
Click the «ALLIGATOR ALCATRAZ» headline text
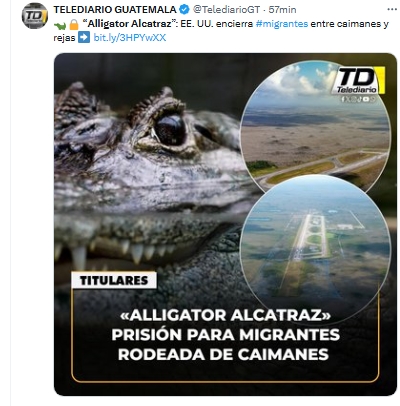point(226,316)
